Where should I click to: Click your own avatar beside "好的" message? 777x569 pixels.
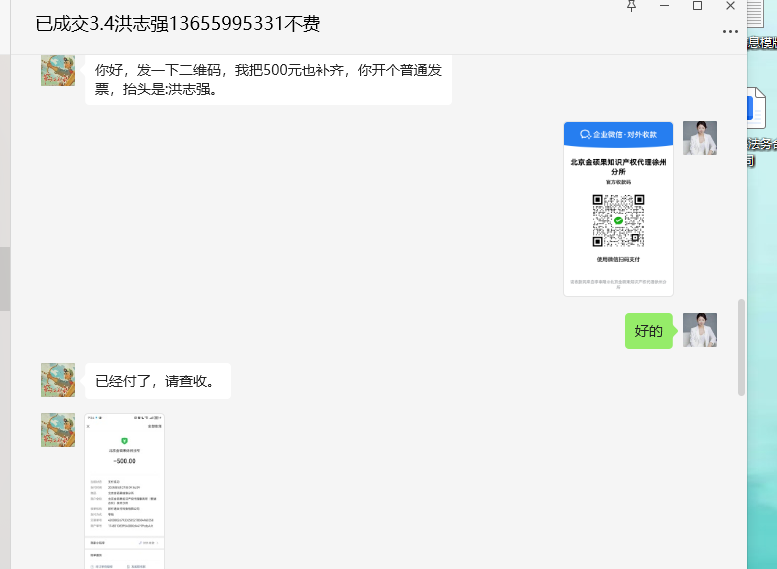699,330
